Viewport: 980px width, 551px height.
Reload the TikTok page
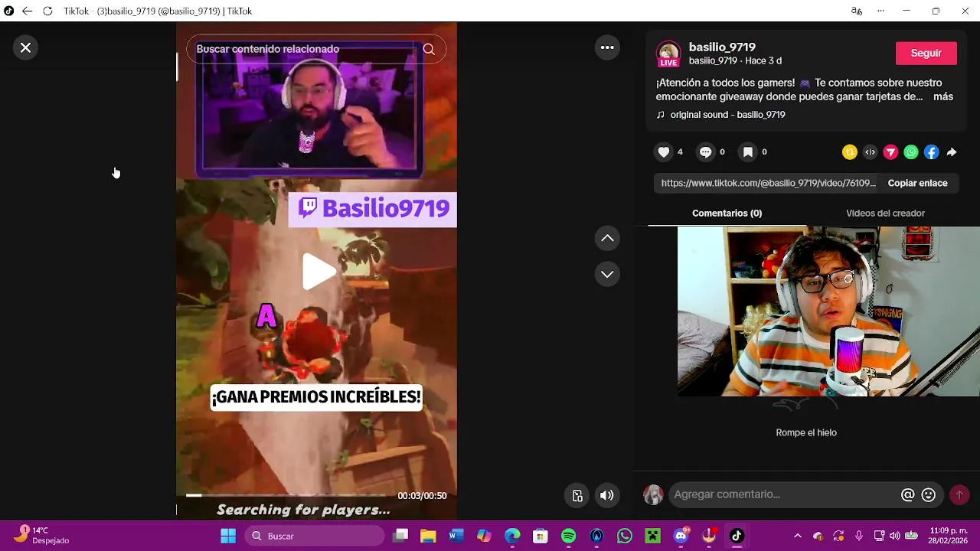coord(47,11)
